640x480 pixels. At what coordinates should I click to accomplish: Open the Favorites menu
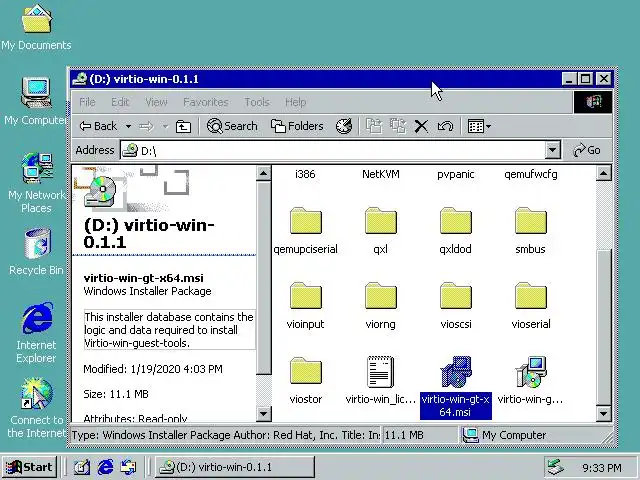coord(206,102)
